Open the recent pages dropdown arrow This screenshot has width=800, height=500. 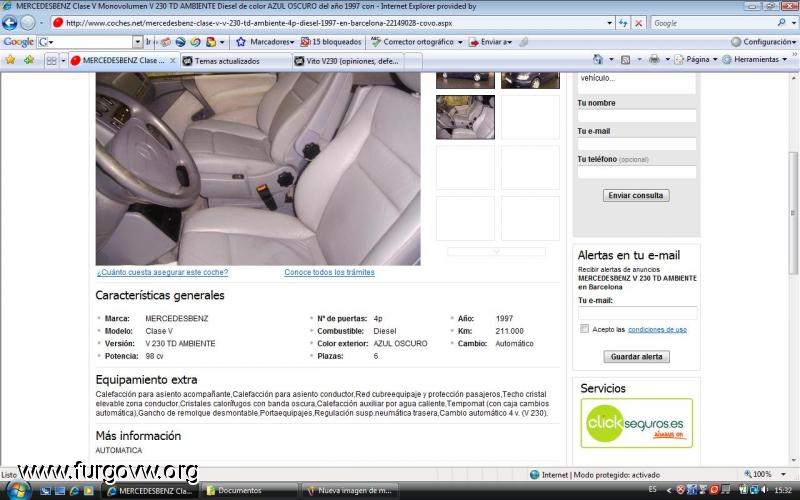41,23
